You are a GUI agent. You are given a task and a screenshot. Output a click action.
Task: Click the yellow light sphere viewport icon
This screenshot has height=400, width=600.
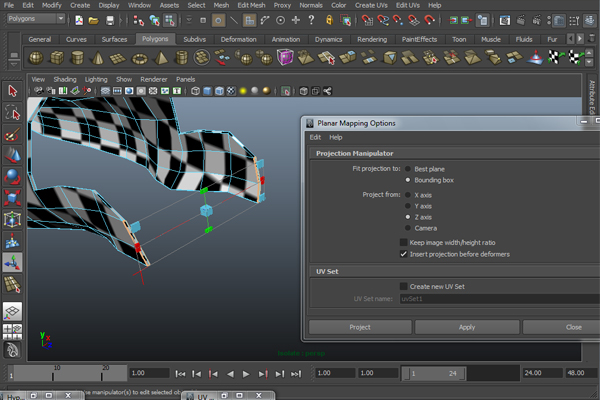pos(243,91)
